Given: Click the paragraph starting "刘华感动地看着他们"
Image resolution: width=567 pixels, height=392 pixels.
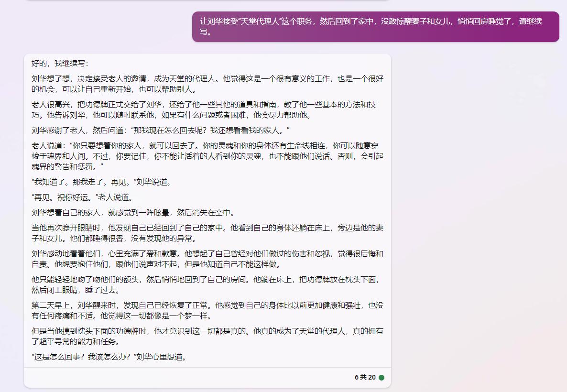Looking at the screenshot, I should click(x=207, y=259).
